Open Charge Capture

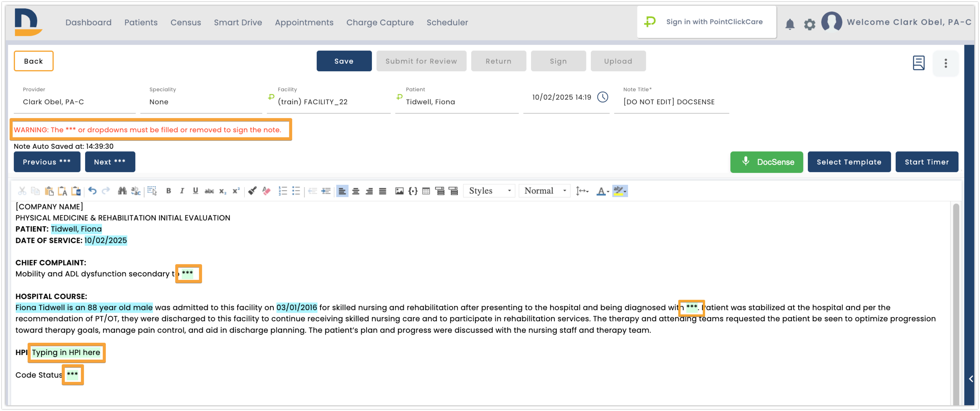(x=380, y=22)
